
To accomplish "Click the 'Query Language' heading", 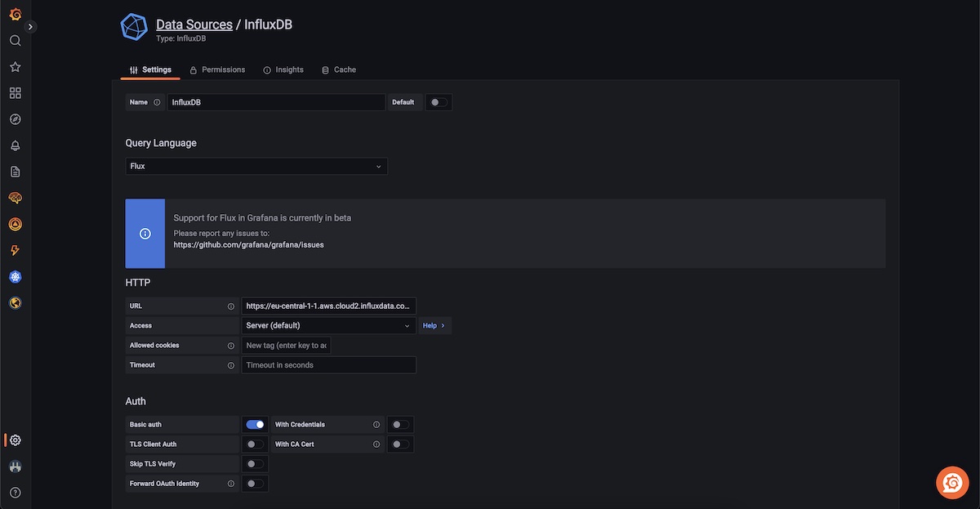I will pos(161,143).
